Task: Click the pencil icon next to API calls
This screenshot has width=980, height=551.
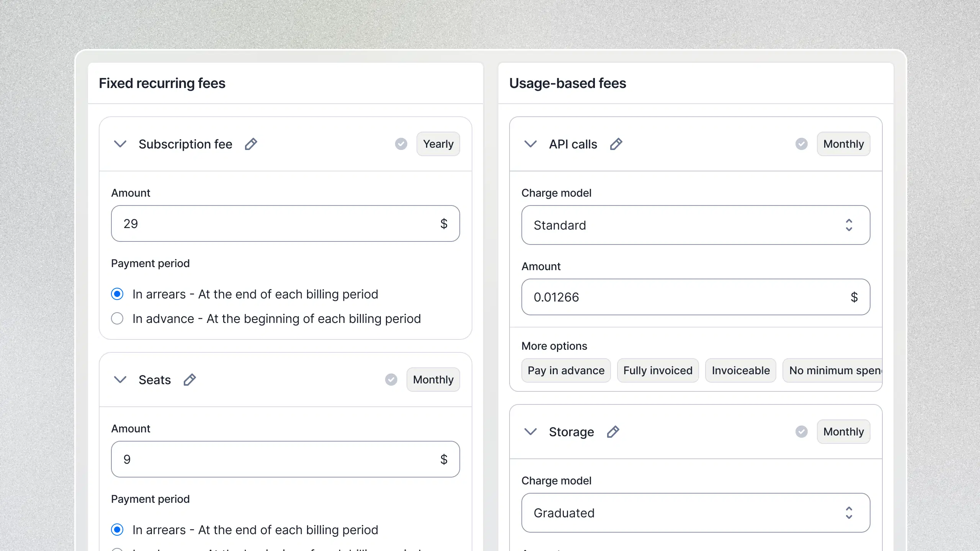Action: click(x=616, y=144)
